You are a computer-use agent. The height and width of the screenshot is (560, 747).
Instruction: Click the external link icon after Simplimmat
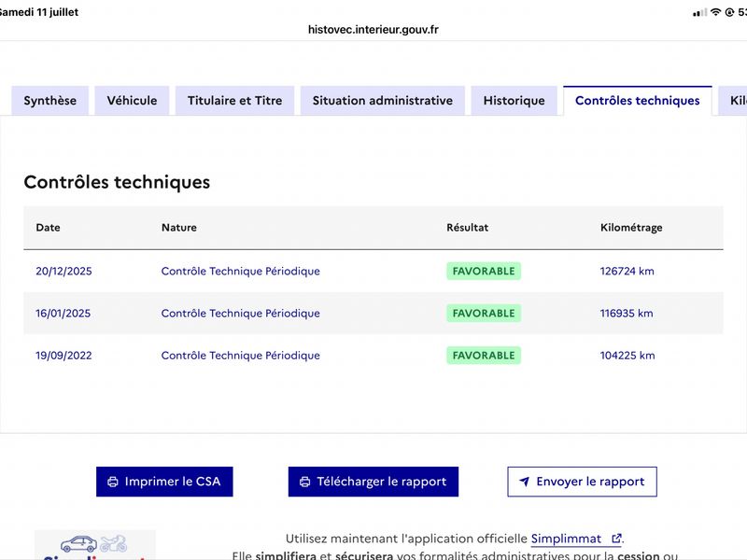616,539
